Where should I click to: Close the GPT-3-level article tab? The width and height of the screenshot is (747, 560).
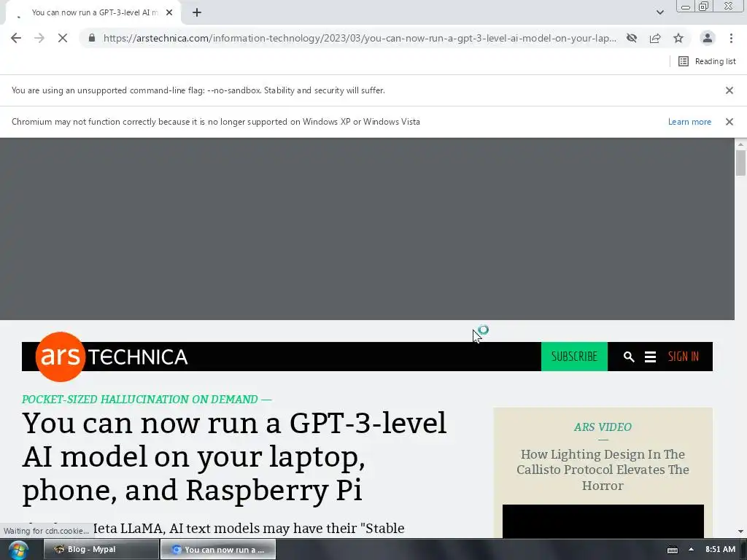pos(169,13)
